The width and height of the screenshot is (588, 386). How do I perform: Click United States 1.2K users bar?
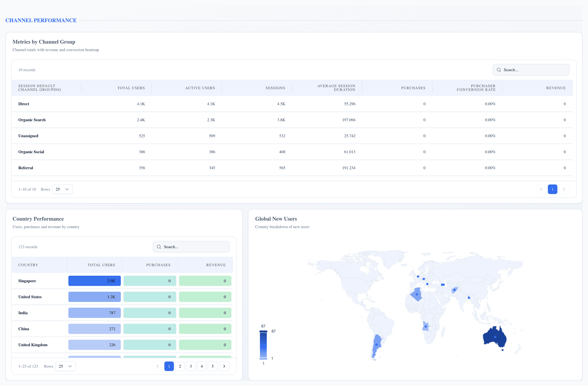tap(94, 297)
